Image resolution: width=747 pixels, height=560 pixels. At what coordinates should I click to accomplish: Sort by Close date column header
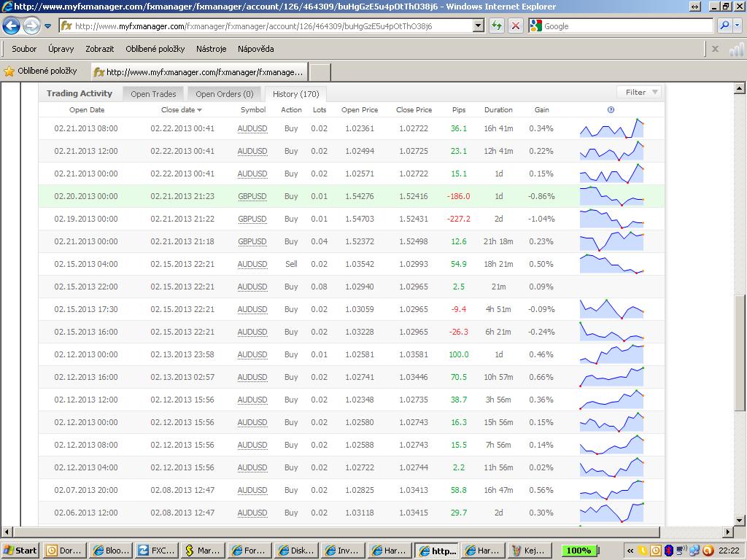pos(178,110)
